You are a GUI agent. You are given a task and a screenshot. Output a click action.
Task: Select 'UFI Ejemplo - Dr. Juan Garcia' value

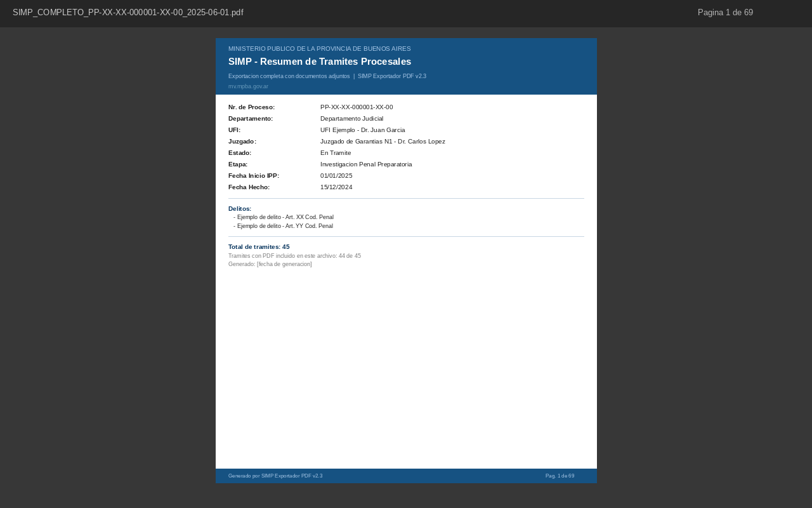tap(362, 130)
